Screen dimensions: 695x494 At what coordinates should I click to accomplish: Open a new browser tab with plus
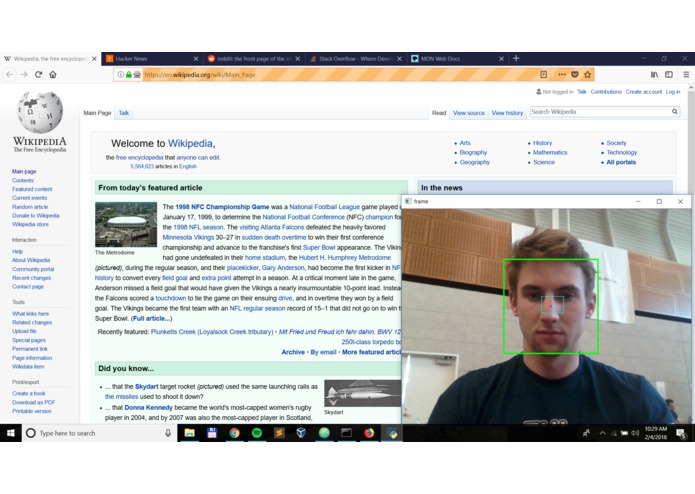[516, 58]
